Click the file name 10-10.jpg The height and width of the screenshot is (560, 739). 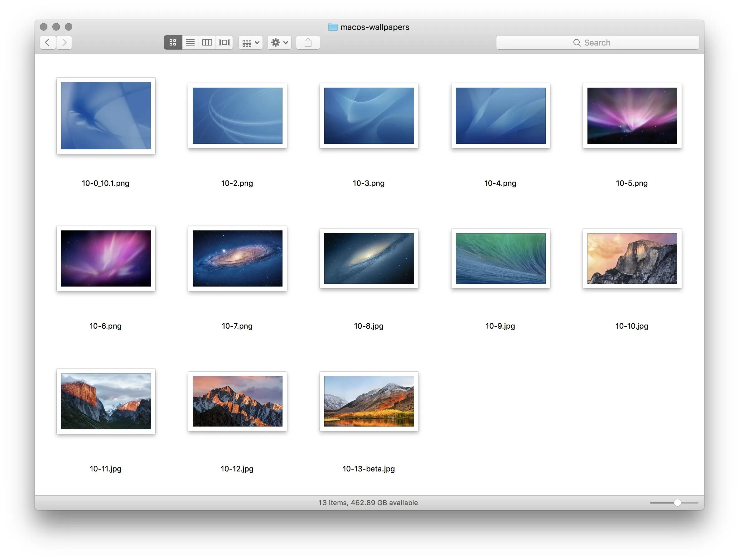click(632, 326)
